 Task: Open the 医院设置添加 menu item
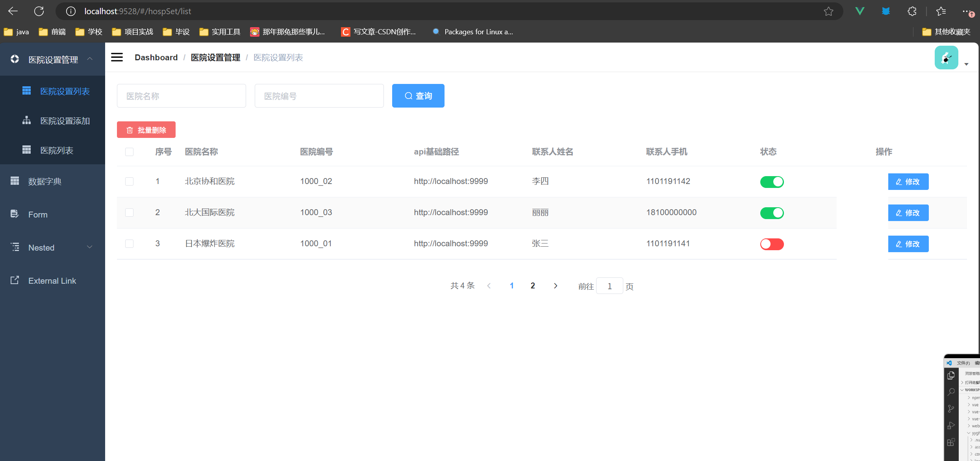click(65, 121)
